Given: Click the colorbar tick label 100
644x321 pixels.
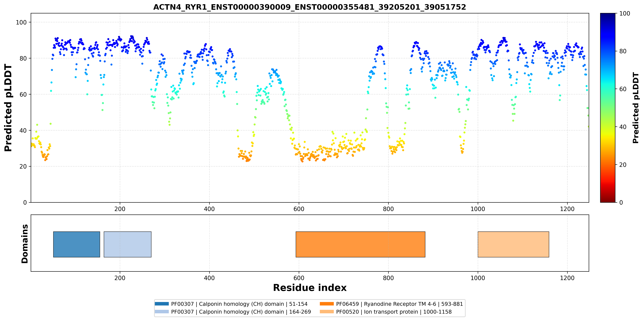Looking at the screenshot, I should (624, 14).
